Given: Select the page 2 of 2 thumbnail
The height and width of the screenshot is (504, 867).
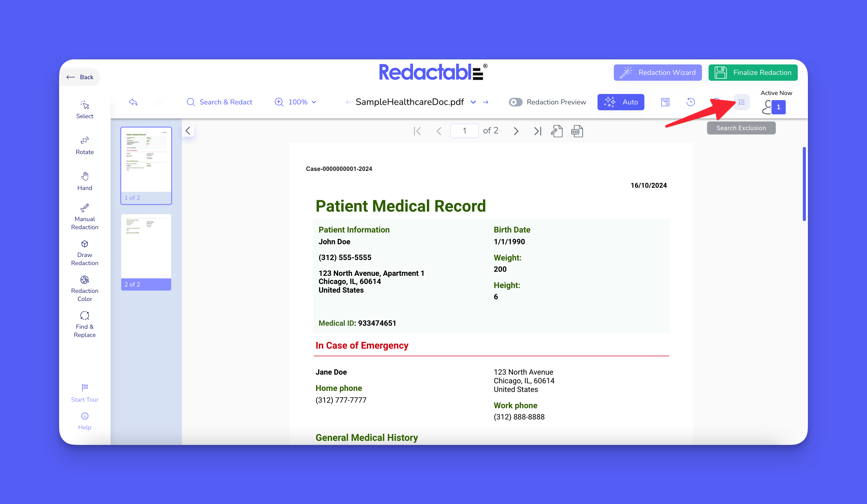Looking at the screenshot, I should click(146, 252).
